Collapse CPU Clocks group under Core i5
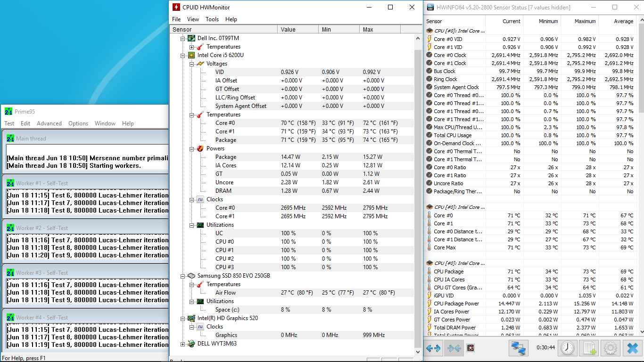Screen dimensions: 644x362 click(192, 199)
